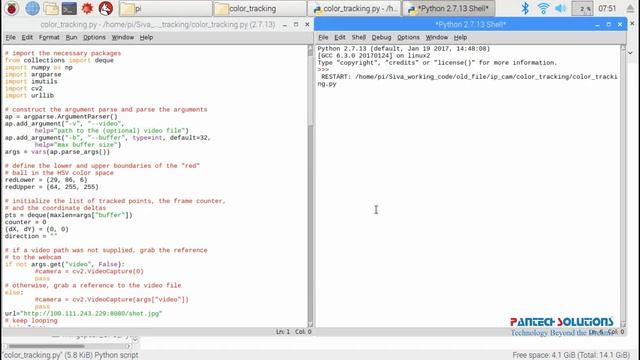The height and width of the screenshot is (360, 640).
Task: Click the ap = argparse.ArgumentParser() line
Action: (61, 116)
